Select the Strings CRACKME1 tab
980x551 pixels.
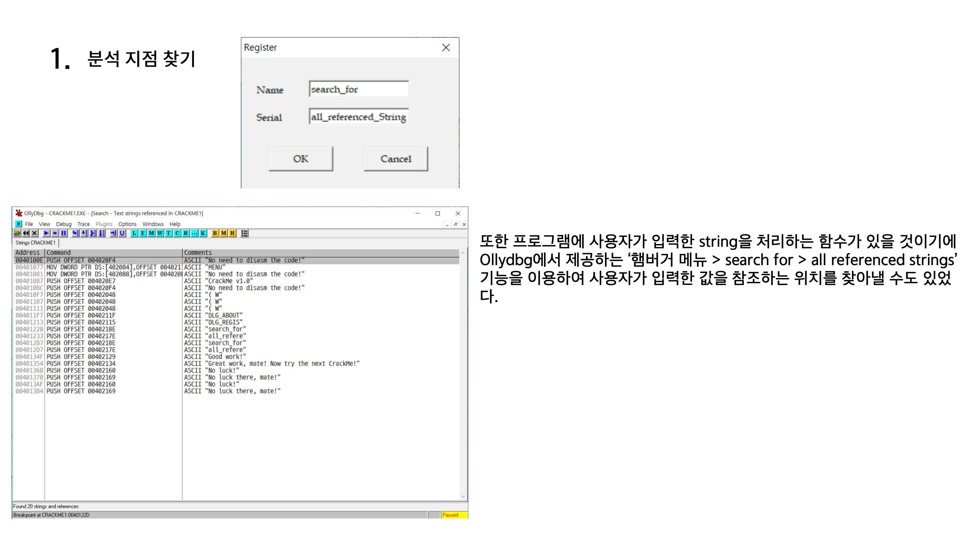click(35, 243)
